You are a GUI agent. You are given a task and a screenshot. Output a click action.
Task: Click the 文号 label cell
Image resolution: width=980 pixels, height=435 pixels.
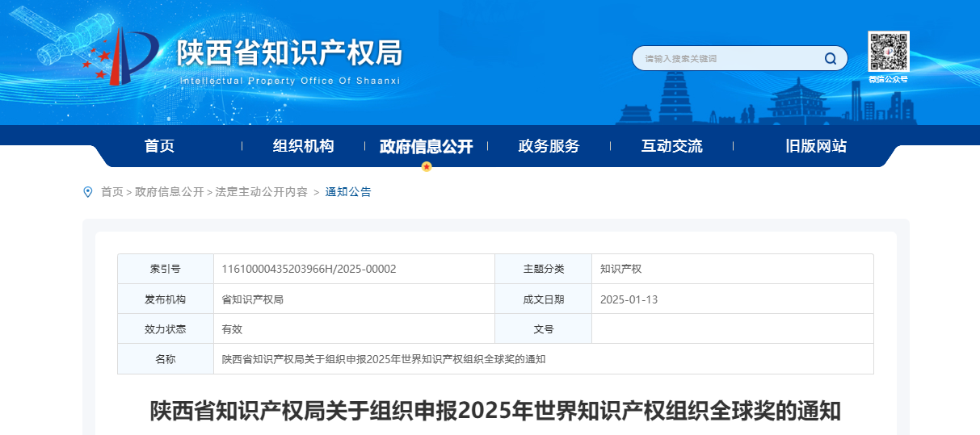pos(544,328)
